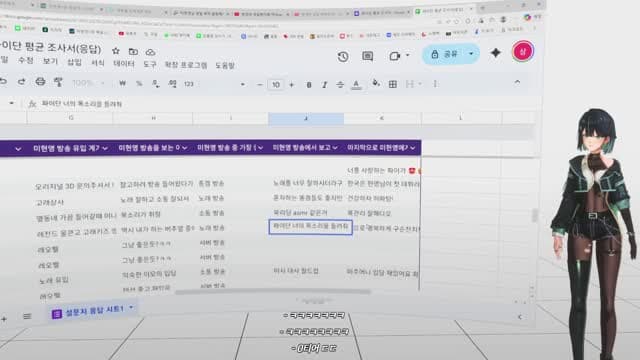This screenshot has width=640, height=360.
Task: Collapse the menus with the caret icon
Action: [x=517, y=82]
